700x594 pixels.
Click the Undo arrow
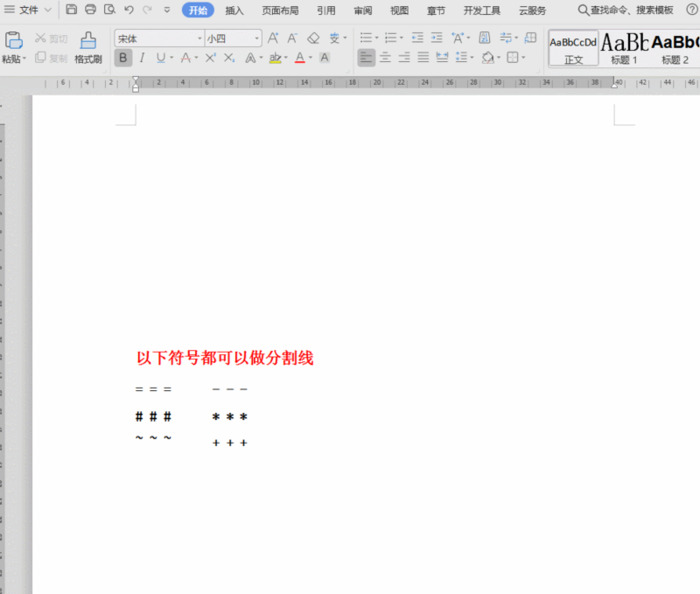(x=129, y=9)
